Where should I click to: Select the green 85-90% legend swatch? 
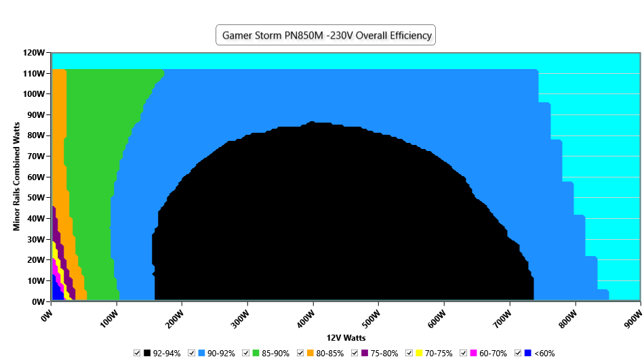(x=256, y=353)
